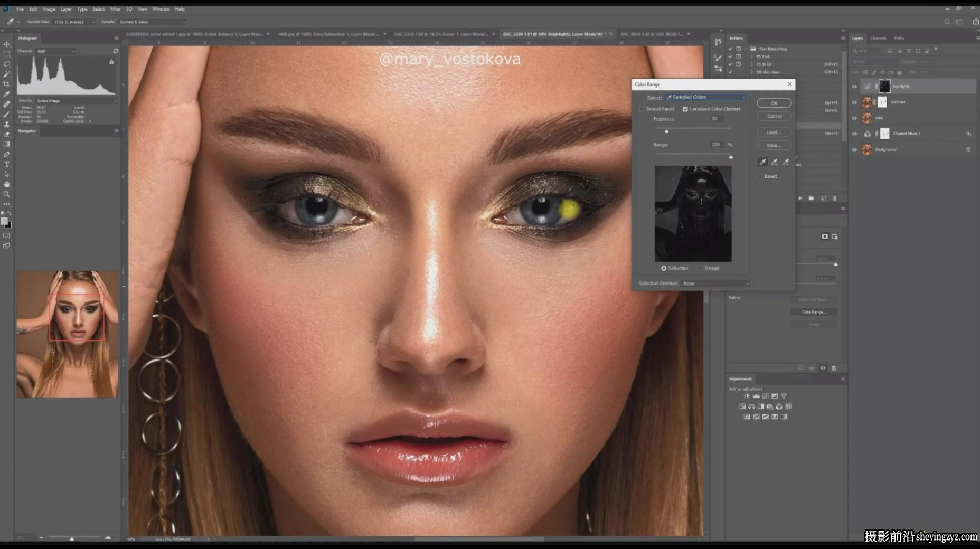The image size is (980, 549).
Task: Hide the Contrast layer
Action: point(854,102)
